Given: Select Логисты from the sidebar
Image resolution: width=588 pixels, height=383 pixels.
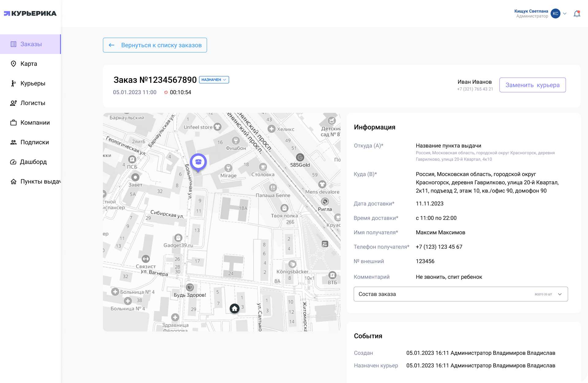Looking at the screenshot, I should pos(33,103).
